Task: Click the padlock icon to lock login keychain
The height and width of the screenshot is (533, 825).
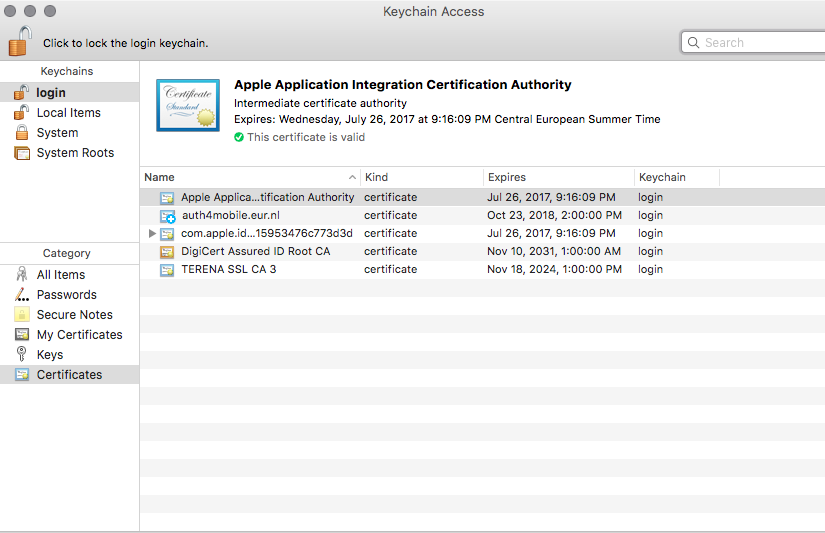Action: coord(19,42)
